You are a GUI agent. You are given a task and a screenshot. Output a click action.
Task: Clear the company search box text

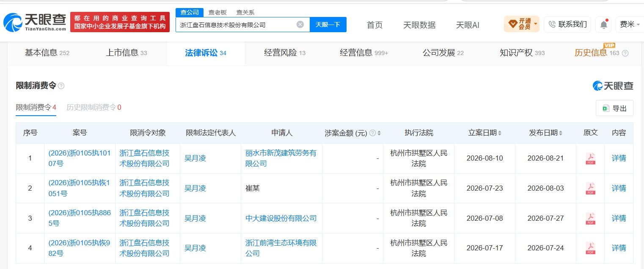coord(300,25)
